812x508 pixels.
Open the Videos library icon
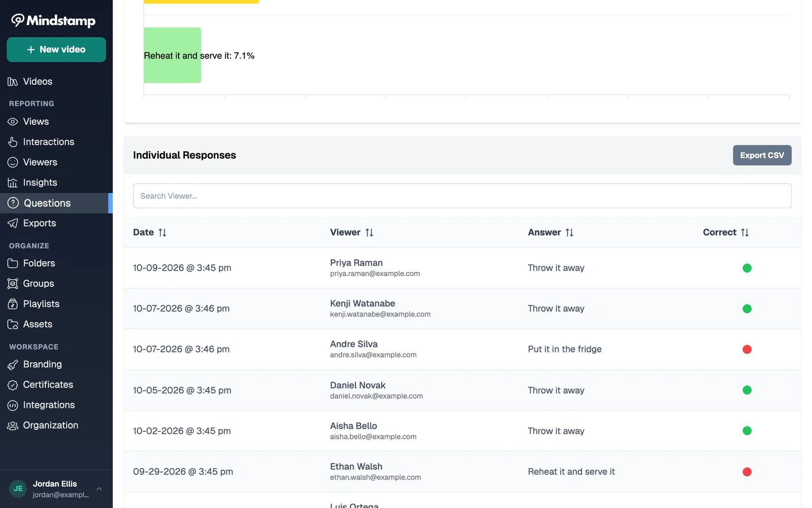pyautogui.click(x=13, y=82)
